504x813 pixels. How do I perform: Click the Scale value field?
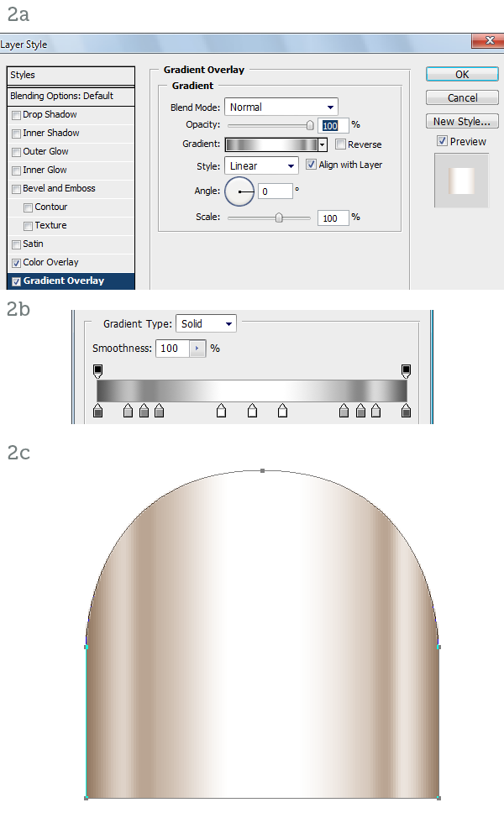coord(333,218)
